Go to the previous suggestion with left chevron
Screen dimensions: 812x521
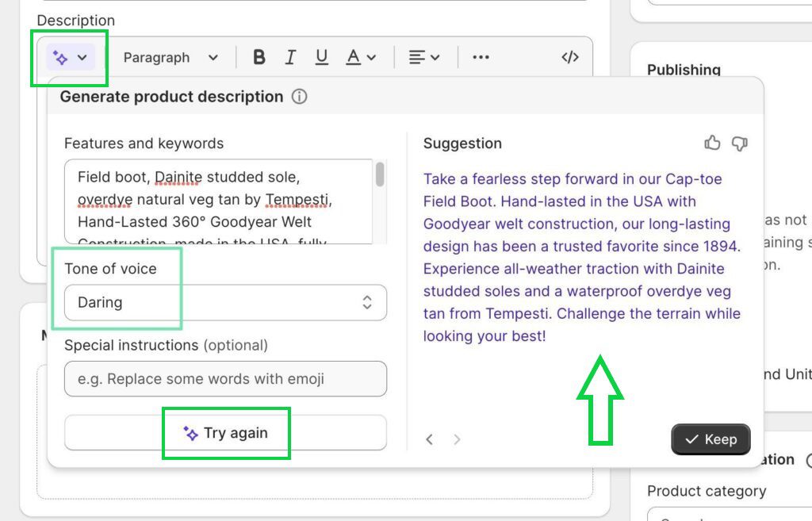[x=430, y=439]
